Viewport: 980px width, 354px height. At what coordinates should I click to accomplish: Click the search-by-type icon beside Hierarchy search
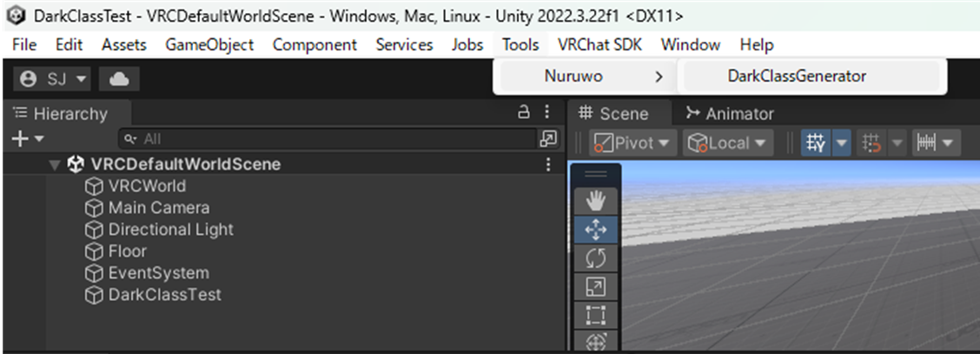(547, 139)
